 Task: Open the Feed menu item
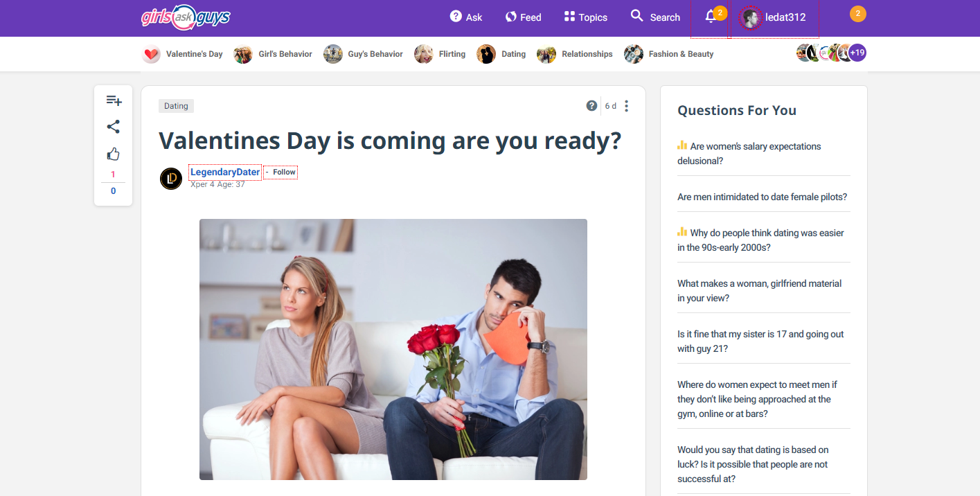(x=523, y=17)
